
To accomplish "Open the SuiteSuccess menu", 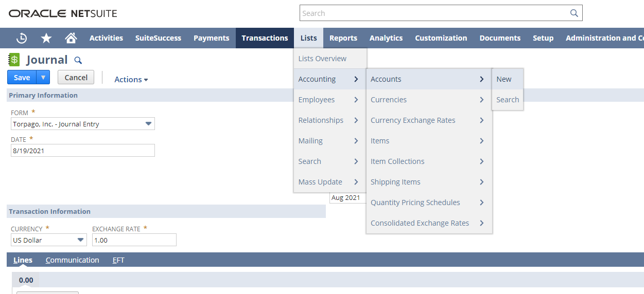I will (x=158, y=38).
